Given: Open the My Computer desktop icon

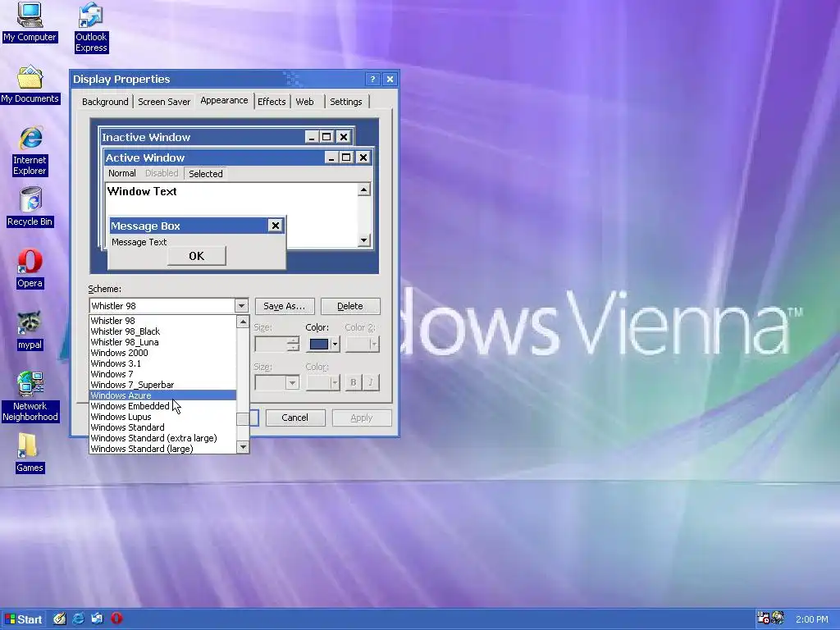Looking at the screenshot, I should click(30, 22).
